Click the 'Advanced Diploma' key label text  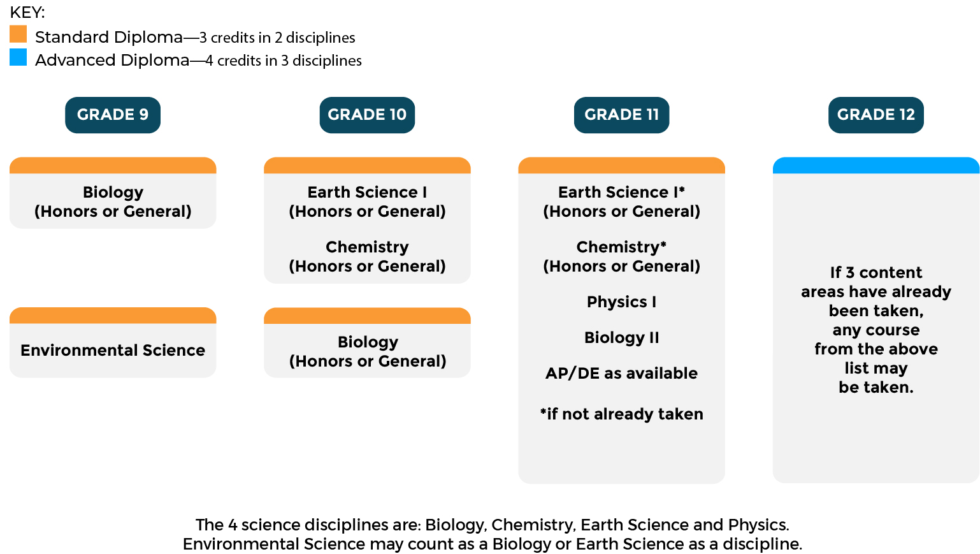pos(112,60)
